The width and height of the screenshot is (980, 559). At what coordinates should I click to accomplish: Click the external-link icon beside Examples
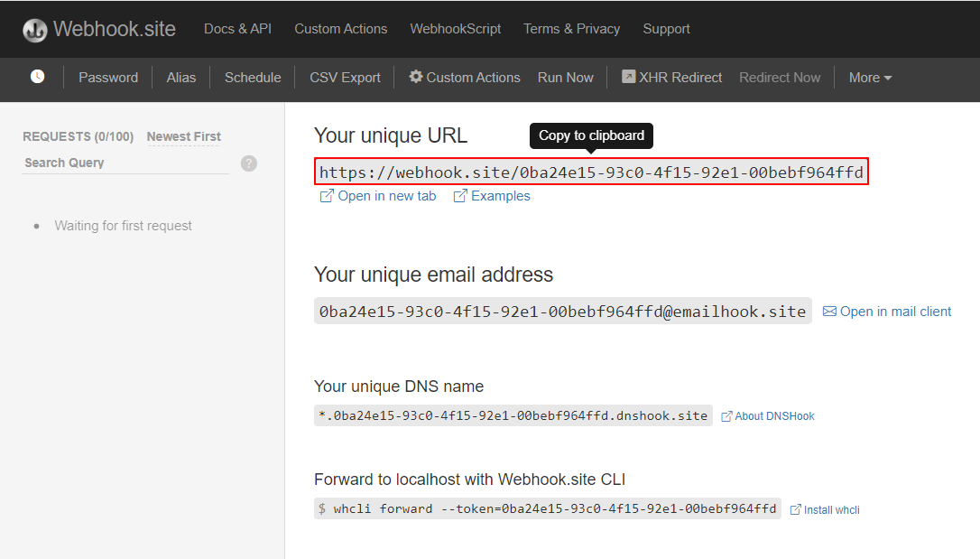point(459,196)
